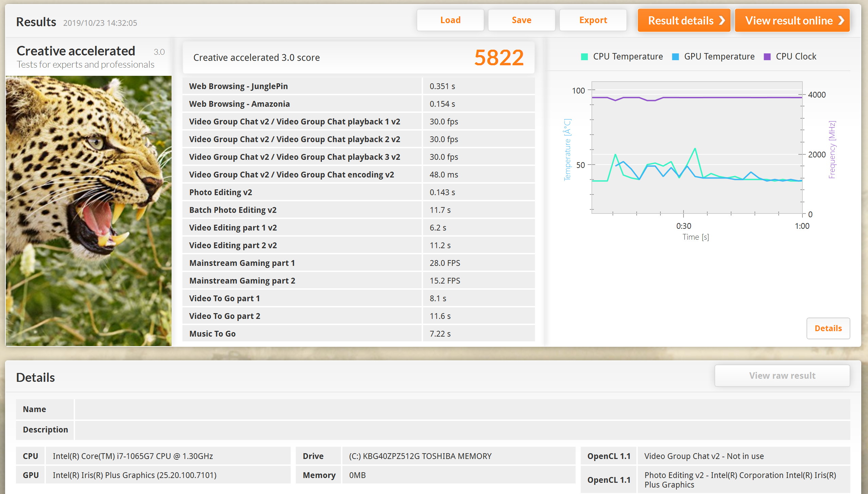The width and height of the screenshot is (868, 494).
Task: Toggle CPU Clock legend swatch
Action: click(767, 57)
